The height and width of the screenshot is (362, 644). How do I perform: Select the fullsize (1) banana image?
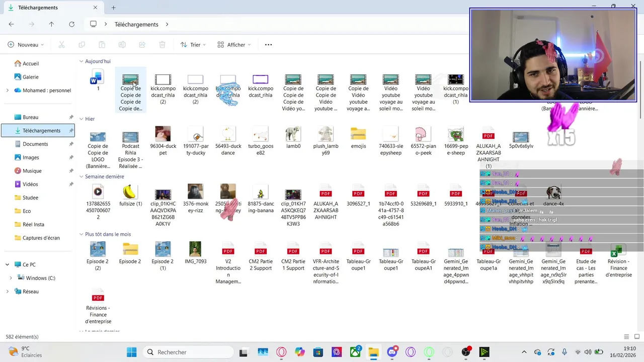point(130,196)
